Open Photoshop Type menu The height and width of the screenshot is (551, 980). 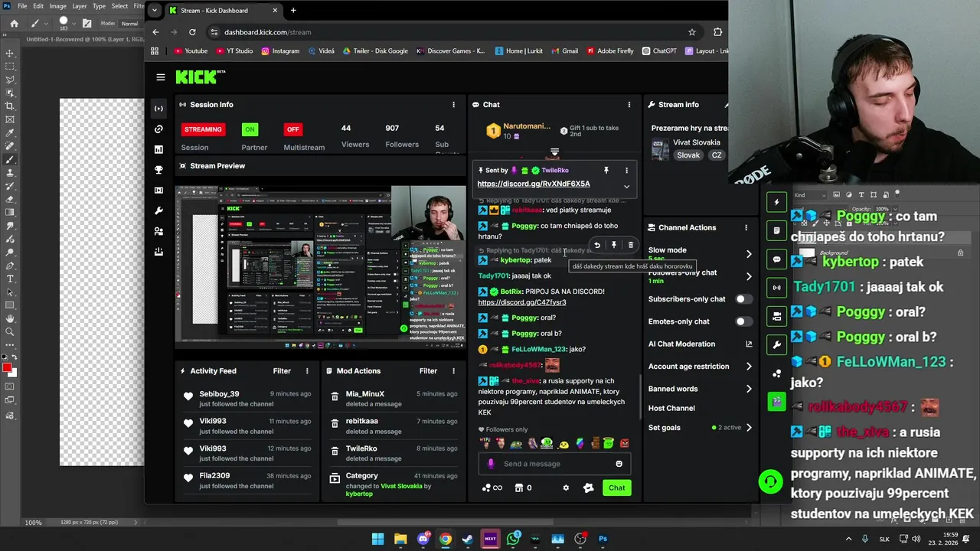pos(99,6)
